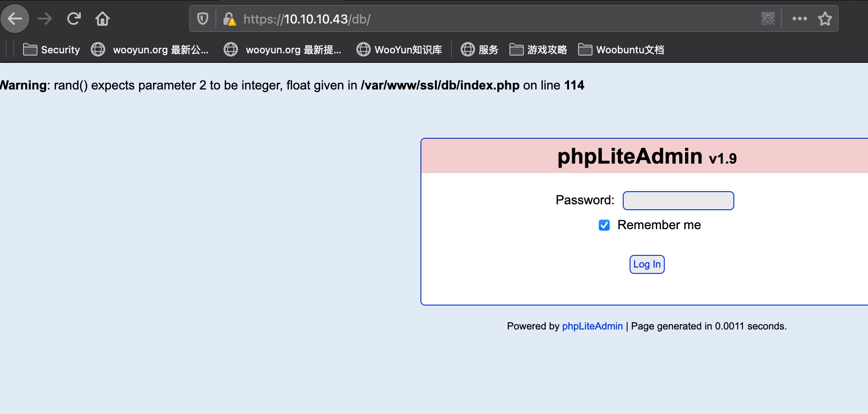This screenshot has height=414, width=868.
Task: Click the QR code icon in address bar
Action: point(768,19)
